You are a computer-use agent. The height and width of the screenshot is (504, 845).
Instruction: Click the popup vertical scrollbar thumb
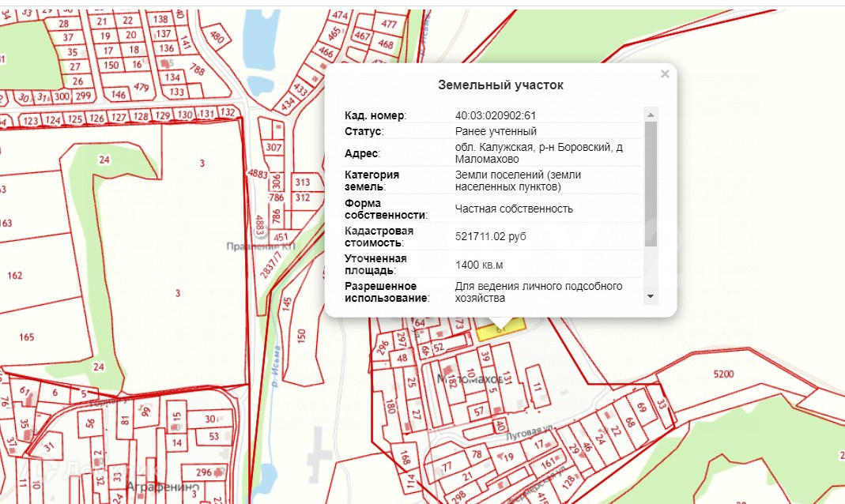(x=651, y=184)
